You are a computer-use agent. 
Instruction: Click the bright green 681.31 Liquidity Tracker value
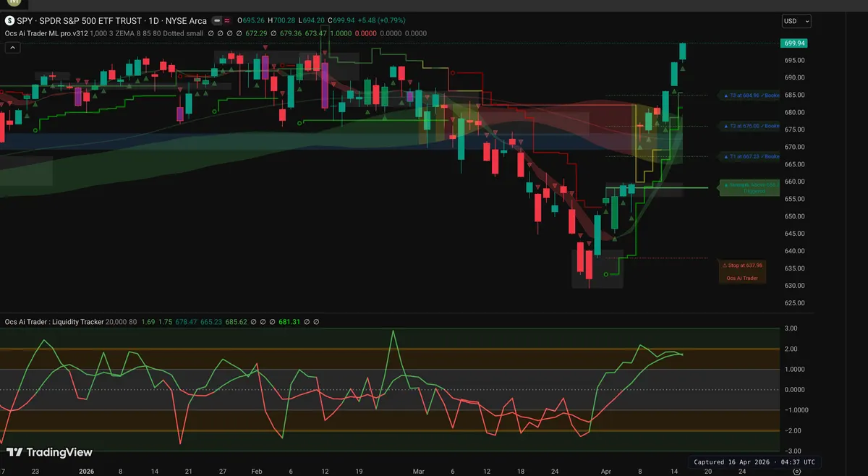click(288, 322)
